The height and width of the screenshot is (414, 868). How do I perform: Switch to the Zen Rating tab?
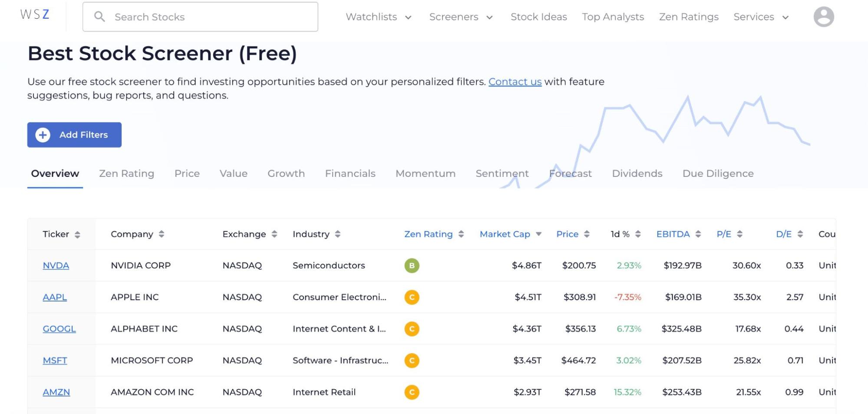tap(126, 173)
